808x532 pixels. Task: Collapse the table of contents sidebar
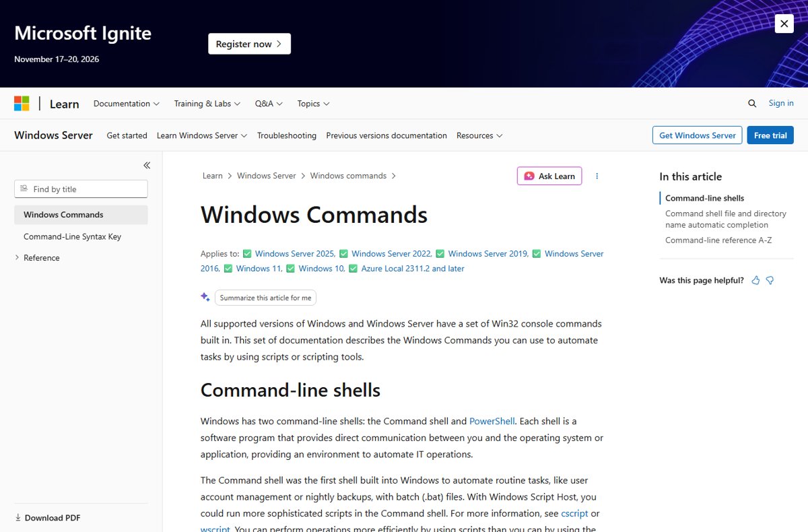point(147,166)
